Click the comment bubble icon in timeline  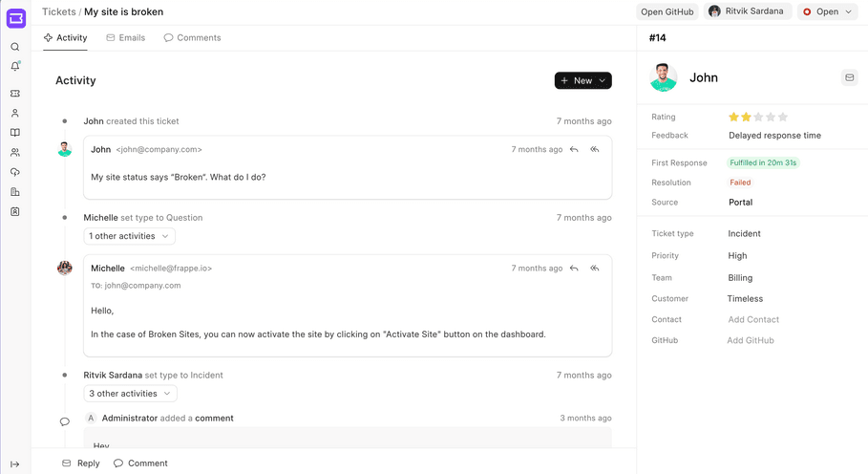pos(65,422)
